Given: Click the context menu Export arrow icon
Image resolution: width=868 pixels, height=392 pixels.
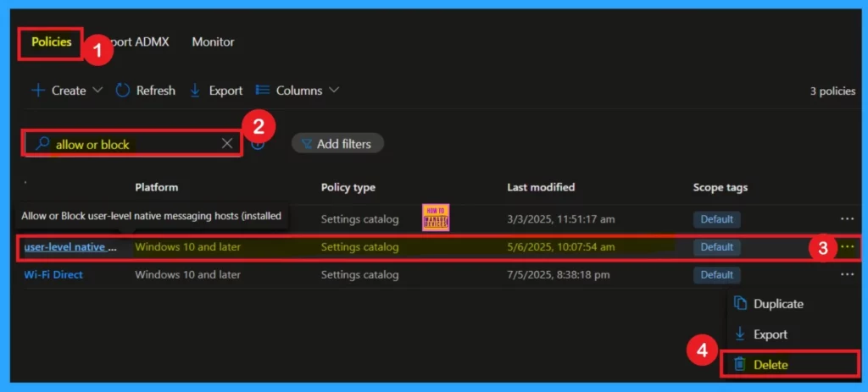Looking at the screenshot, I should coord(739,334).
